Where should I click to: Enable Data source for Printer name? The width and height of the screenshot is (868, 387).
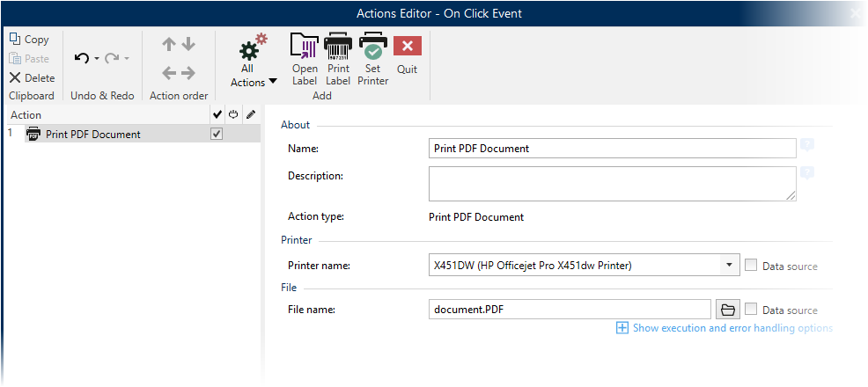(751, 266)
